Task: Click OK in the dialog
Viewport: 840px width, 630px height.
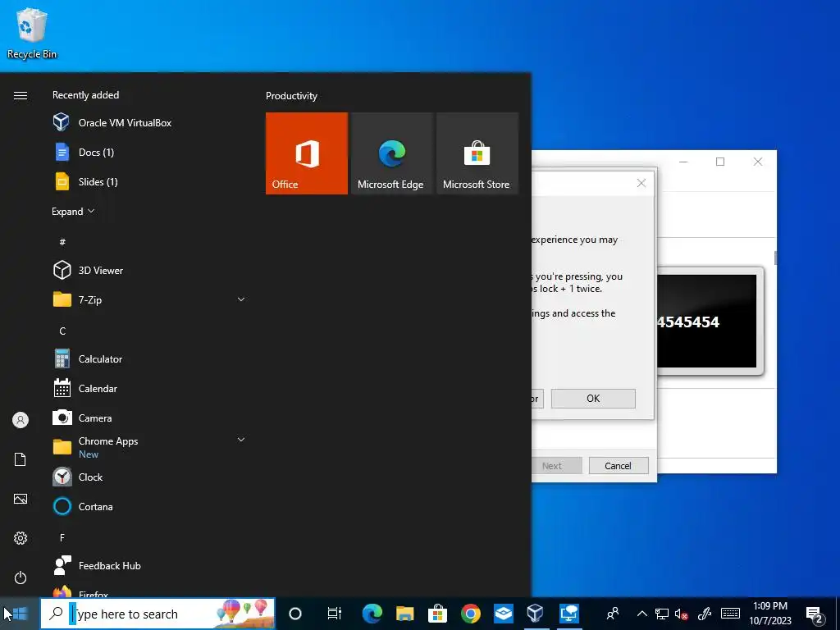Action: point(593,399)
